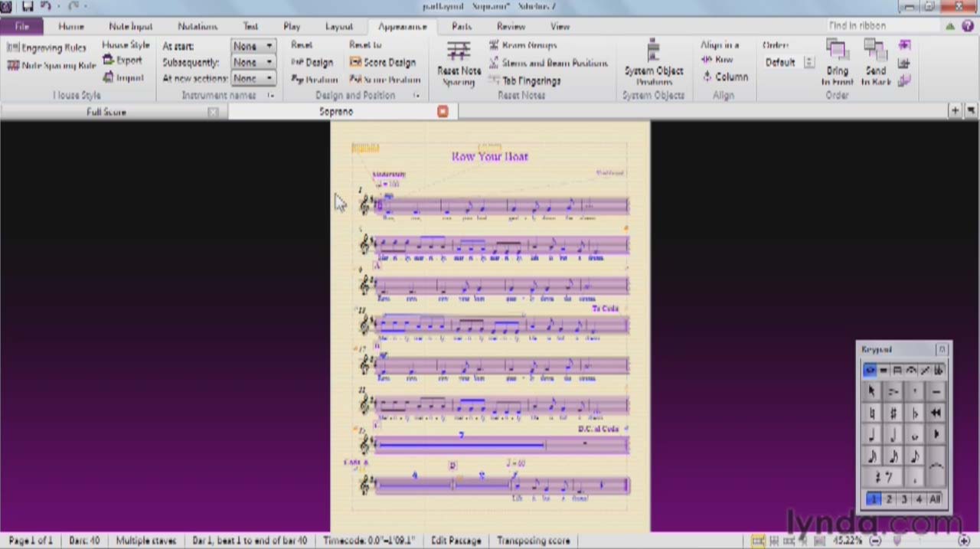Align selected objects in a Column
Screen dimensions: 980x549
click(725, 77)
